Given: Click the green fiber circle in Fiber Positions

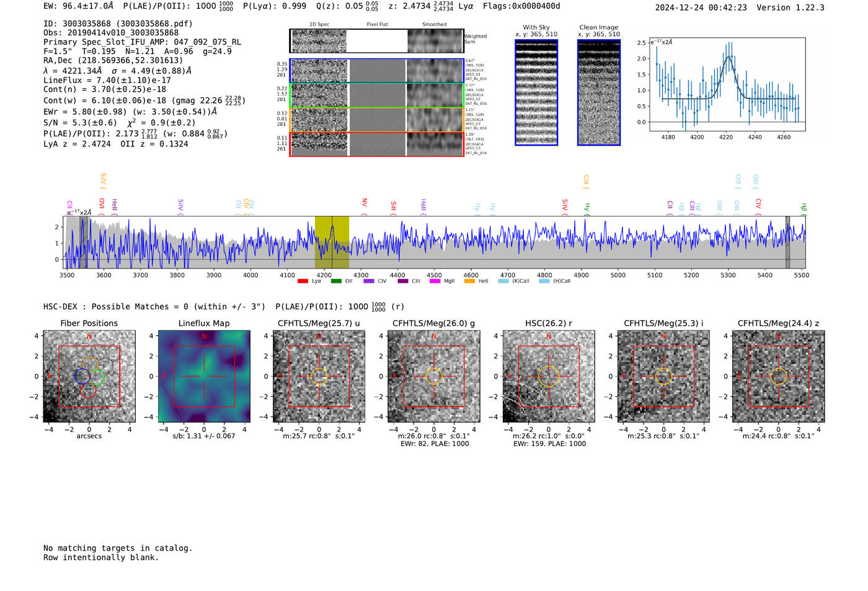Looking at the screenshot, I should [x=96, y=377].
